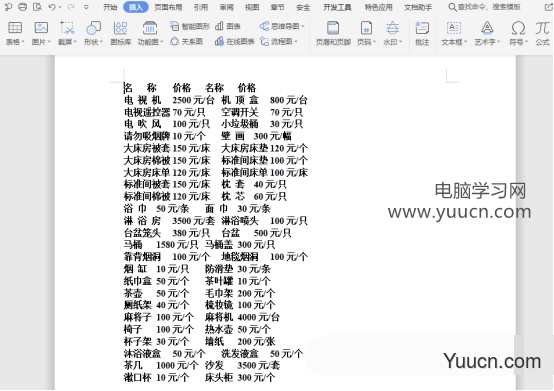
Task: Click the undo arrow in quick toolbar
Action: click(52, 7)
